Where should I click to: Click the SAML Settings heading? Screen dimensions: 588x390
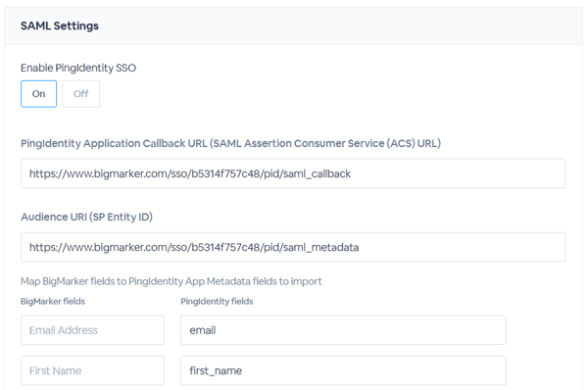tap(60, 25)
